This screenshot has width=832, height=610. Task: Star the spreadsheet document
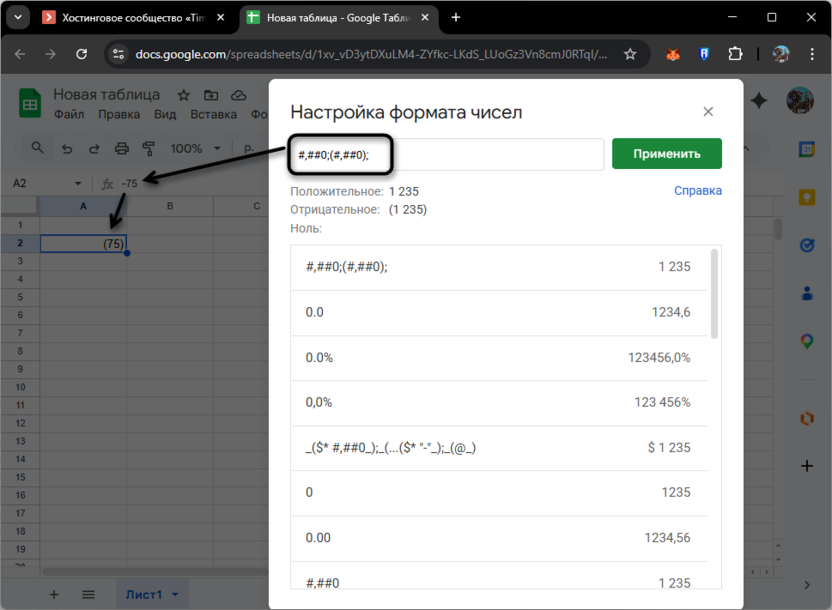click(182, 94)
